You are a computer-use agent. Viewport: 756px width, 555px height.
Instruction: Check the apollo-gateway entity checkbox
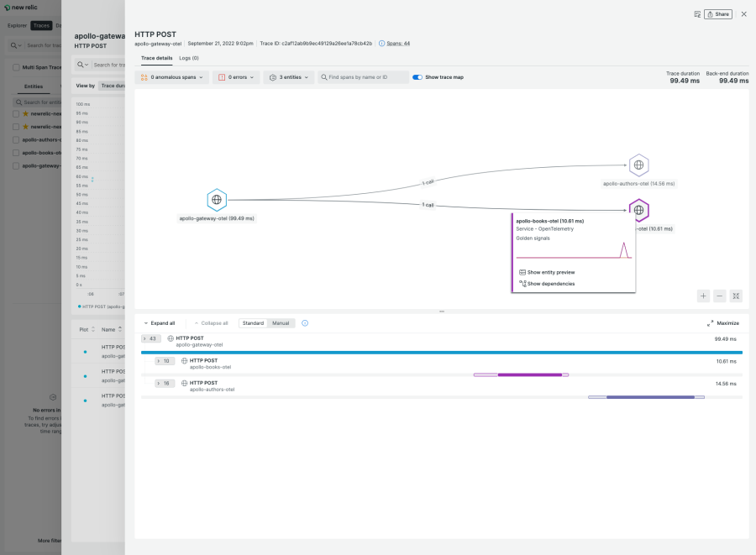click(16, 165)
